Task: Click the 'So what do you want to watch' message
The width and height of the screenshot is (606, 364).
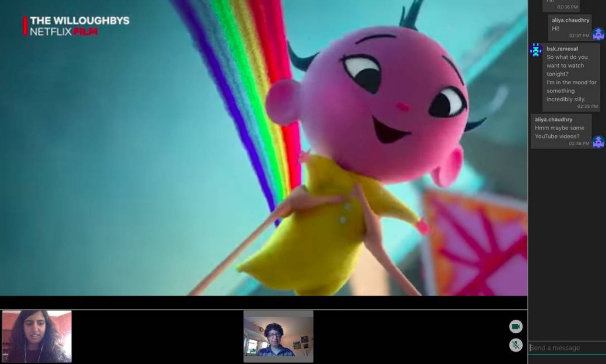Action: click(x=571, y=78)
